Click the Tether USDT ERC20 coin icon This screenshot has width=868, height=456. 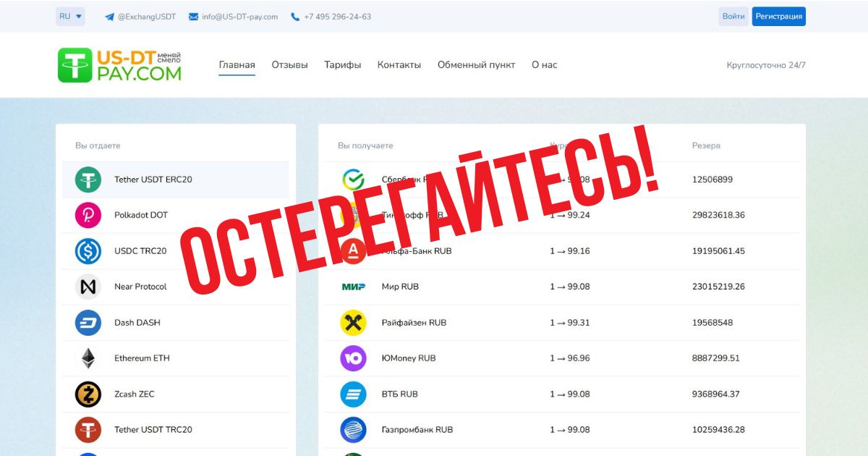88,180
